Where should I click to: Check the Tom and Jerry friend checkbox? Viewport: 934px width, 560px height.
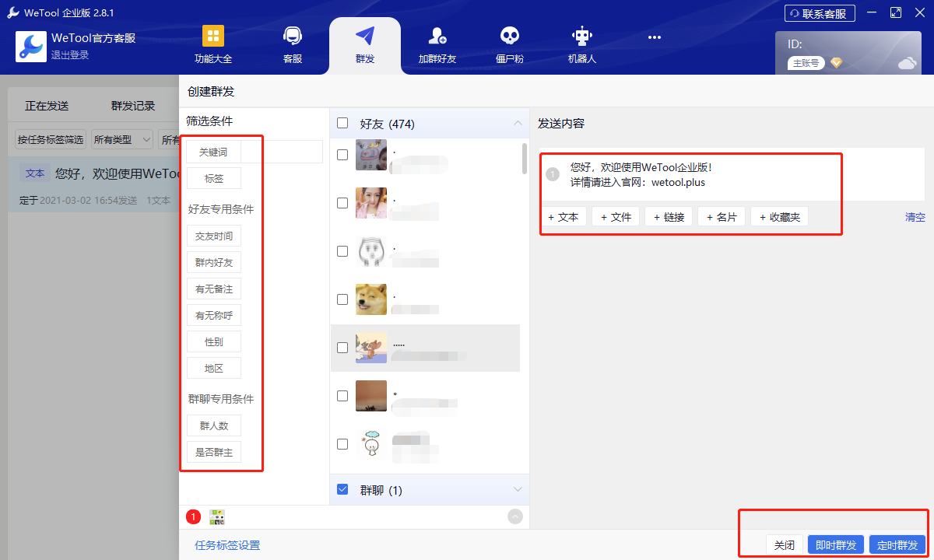coord(342,348)
